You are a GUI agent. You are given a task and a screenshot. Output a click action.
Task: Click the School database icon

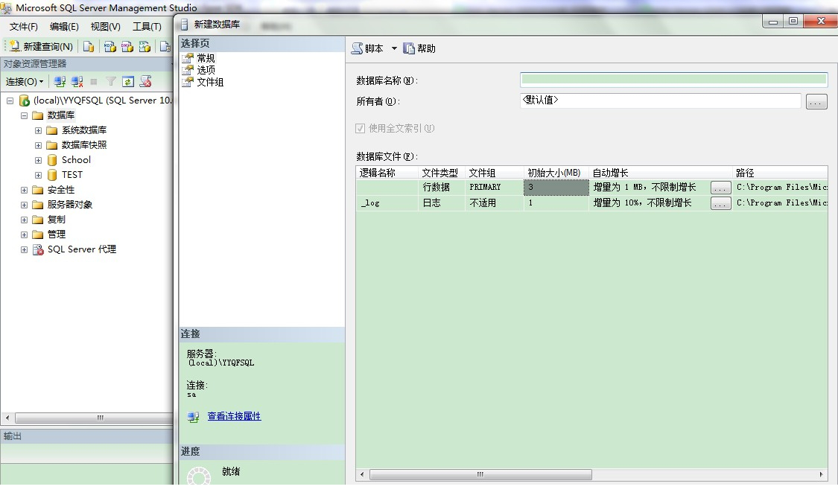point(52,160)
